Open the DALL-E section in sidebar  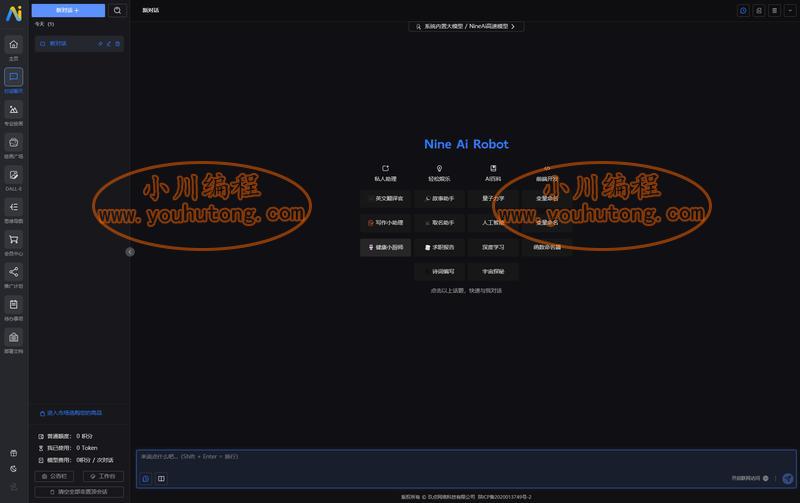tap(14, 175)
